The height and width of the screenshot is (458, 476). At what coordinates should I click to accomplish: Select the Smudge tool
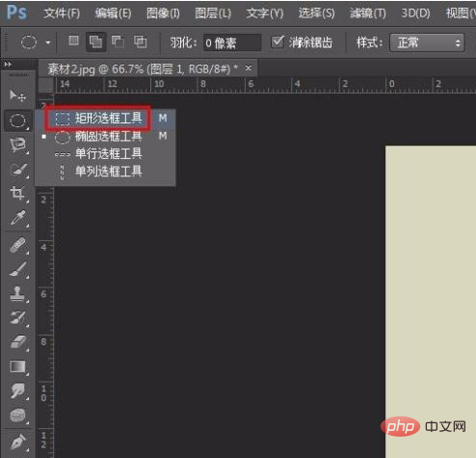pos(17,391)
